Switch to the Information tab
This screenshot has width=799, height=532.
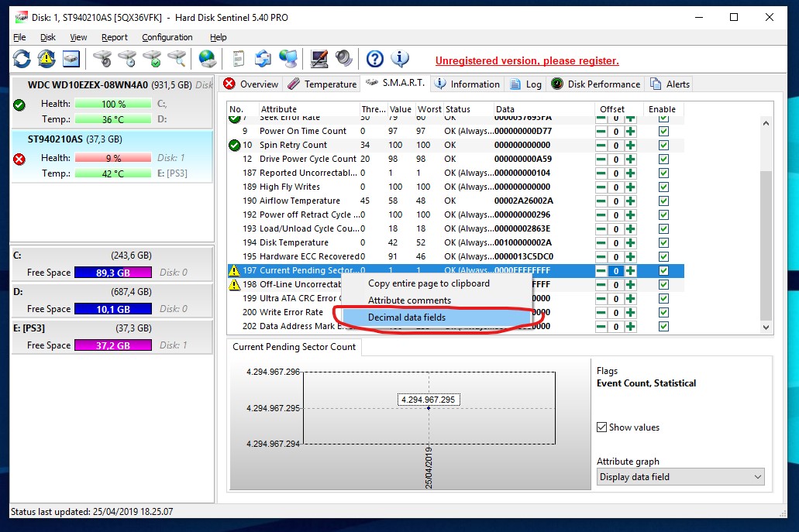(x=467, y=84)
